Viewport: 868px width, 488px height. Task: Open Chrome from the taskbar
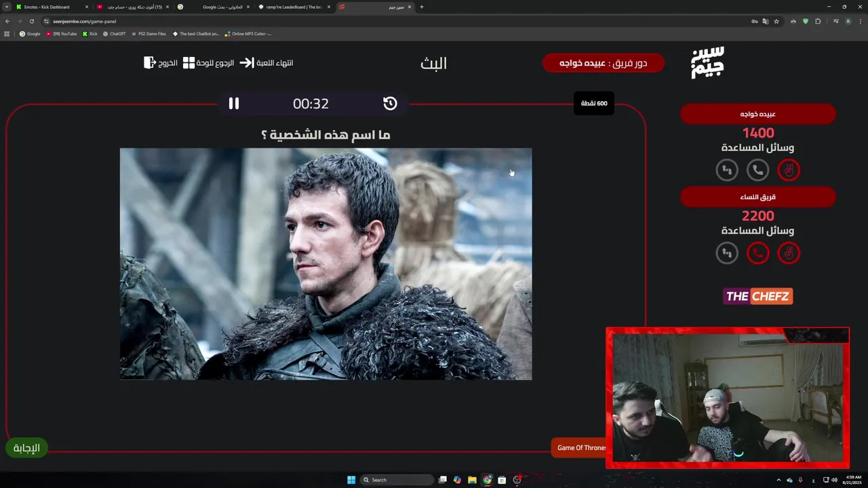[x=487, y=480]
